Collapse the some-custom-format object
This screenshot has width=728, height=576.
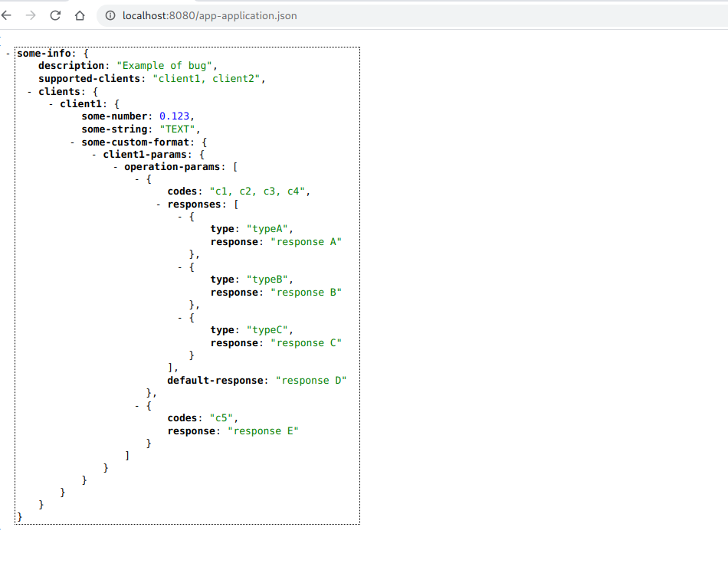click(x=73, y=142)
